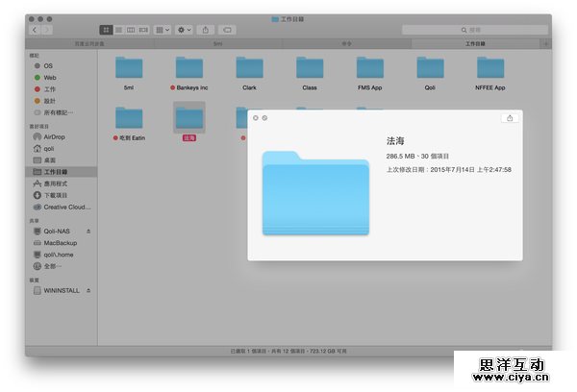Switch to list view mode
Viewport: 577px width, 392px height.
pos(118,30)
